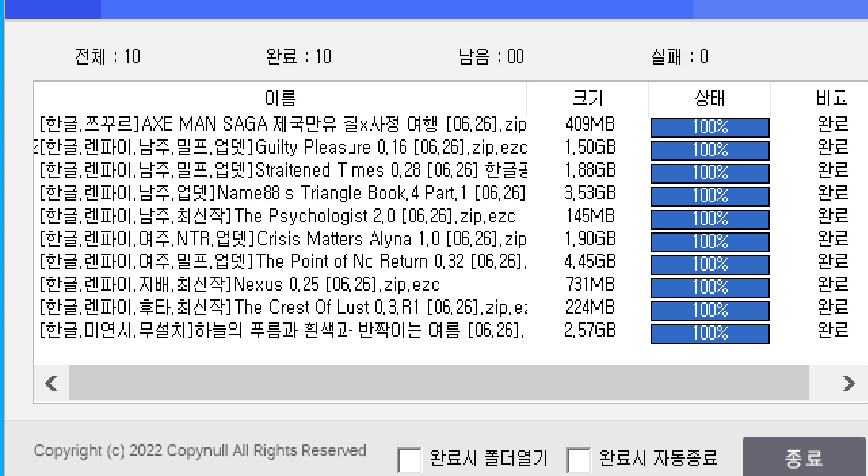Select the Guilty Pleasure 0.16 file entry
Viewport: 868px width, 476px height.
coord(282,147)
